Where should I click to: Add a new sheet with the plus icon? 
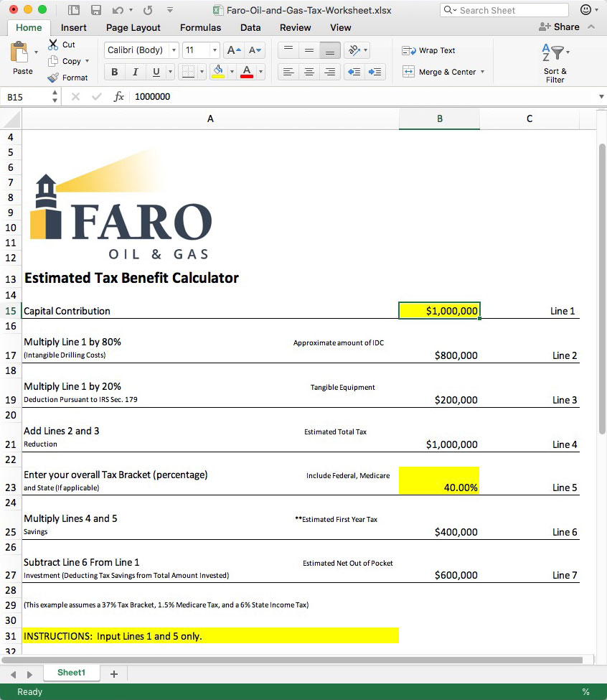pyautogui.click(x=114, y=673)
